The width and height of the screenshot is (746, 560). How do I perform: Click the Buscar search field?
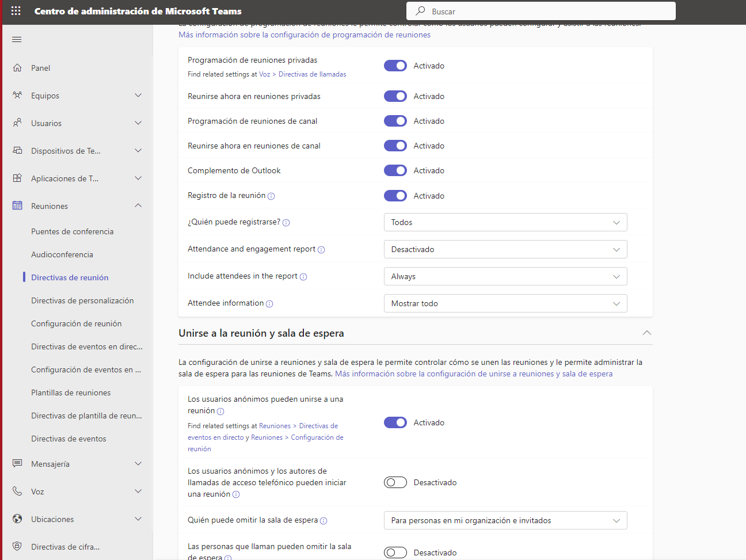click(x=541, y=11)
